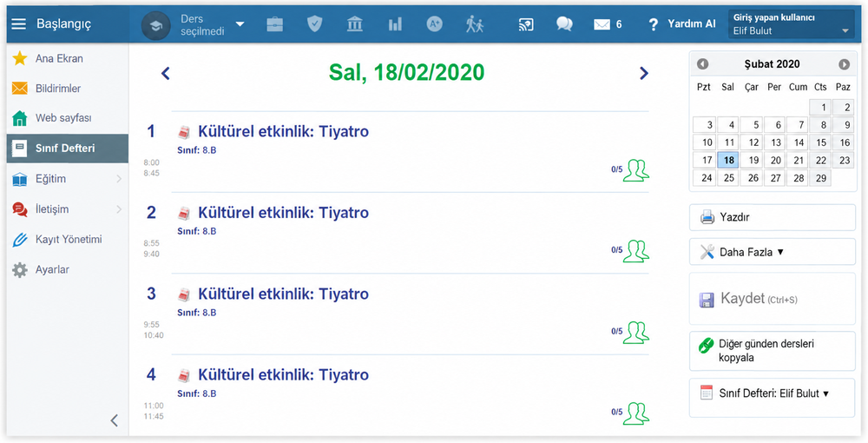Click Diğer günden dersleri kopyala button
Image resolution: width=868 pixels, height=443 pixels.
click(x=773, y=351)
